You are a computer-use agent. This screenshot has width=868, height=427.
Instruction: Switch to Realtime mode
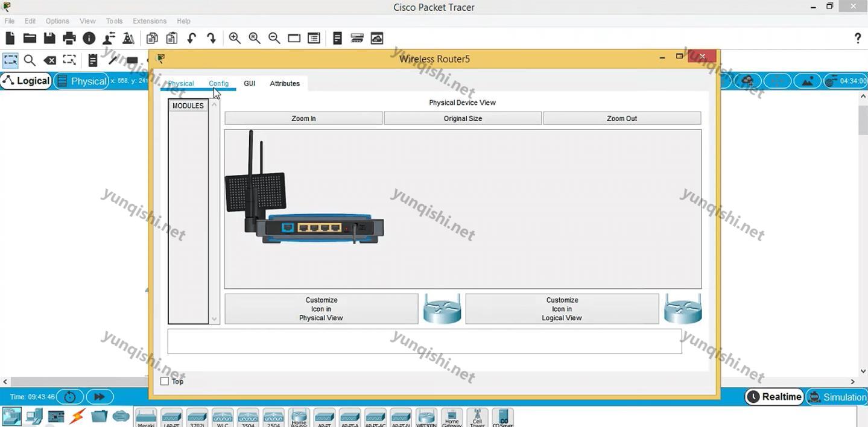[775, 396]
